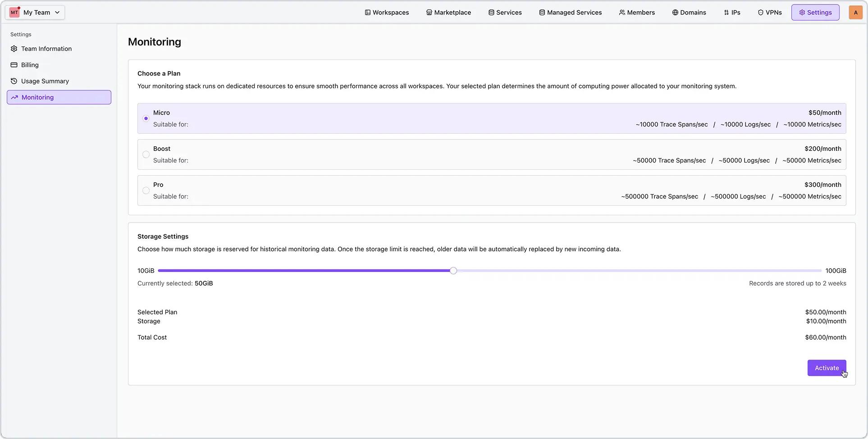
Task: Click the Domains globe icon
Action: [x=675, y=12]
